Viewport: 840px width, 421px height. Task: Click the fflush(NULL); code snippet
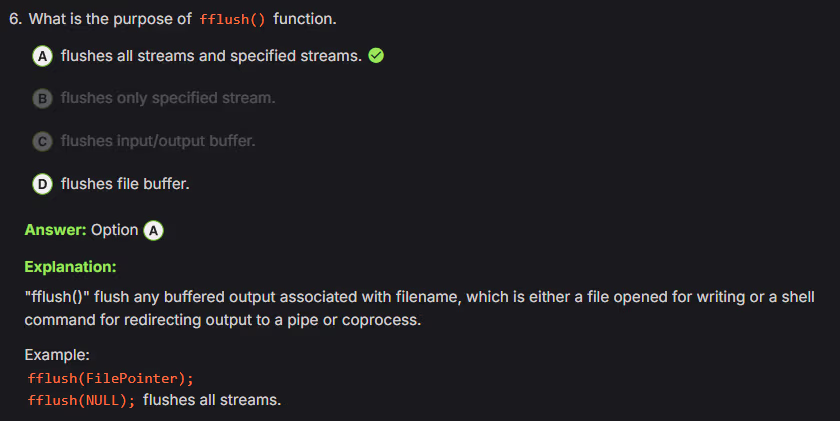point(83,401)
